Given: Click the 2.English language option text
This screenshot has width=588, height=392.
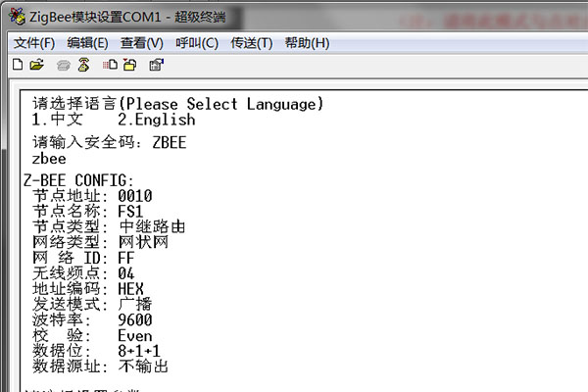Looking at the screenshot, I should [156, 120].
